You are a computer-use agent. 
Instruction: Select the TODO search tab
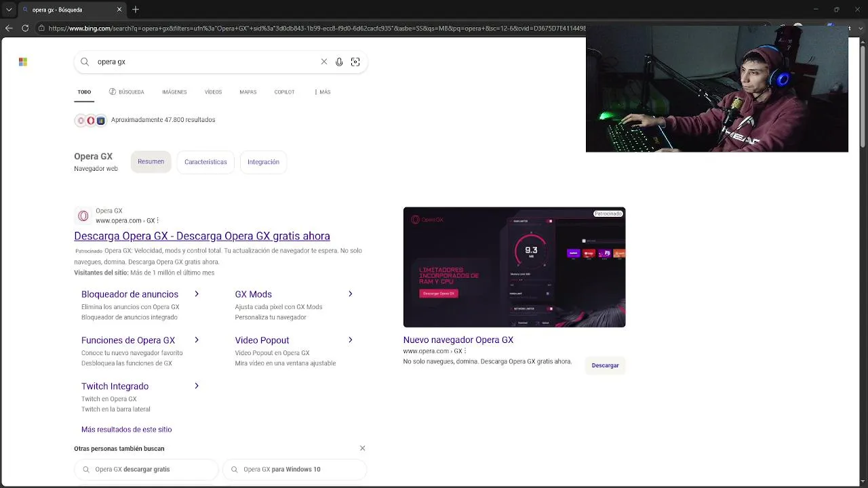point(84,92)
